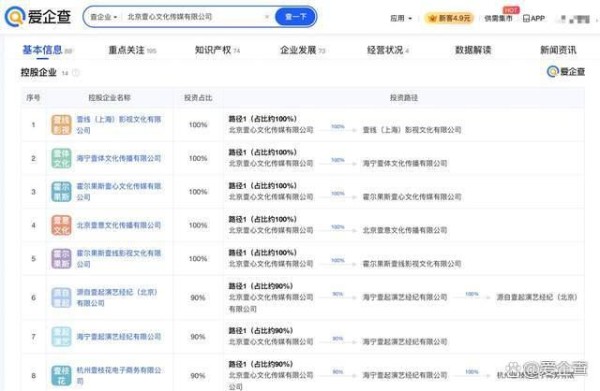Open the row 1 Shanghai 影视文化 company link
Viewport: 600px width, 391px height.
[119, 125]
